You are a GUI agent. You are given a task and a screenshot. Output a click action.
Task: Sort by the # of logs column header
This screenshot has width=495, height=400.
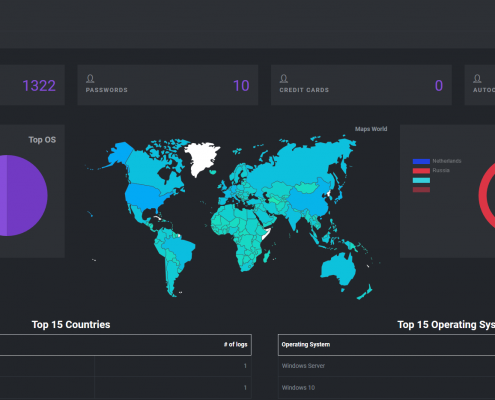click(235, 344)
